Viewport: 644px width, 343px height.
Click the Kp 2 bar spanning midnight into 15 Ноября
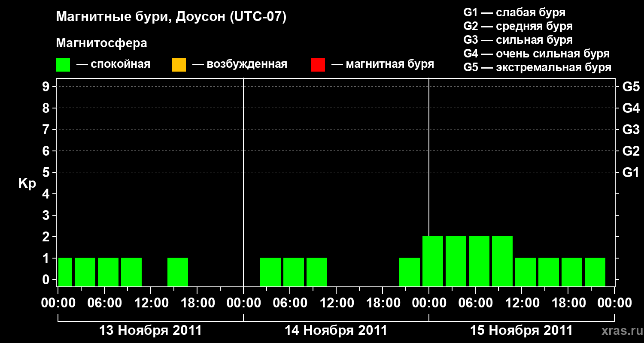click(433, 261)
